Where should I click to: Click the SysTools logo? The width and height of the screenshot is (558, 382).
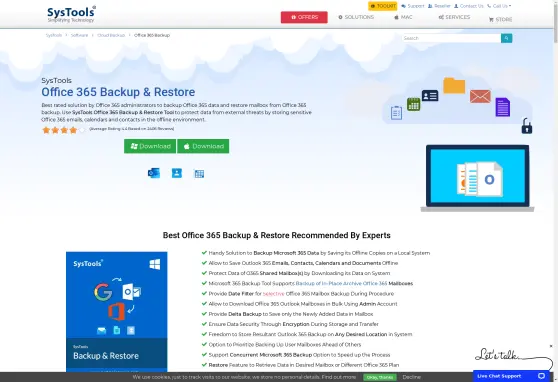click(71, 14)
